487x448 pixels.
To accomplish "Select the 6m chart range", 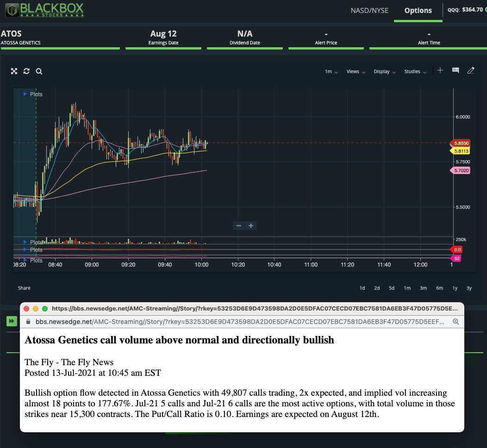I will [439, 288].
